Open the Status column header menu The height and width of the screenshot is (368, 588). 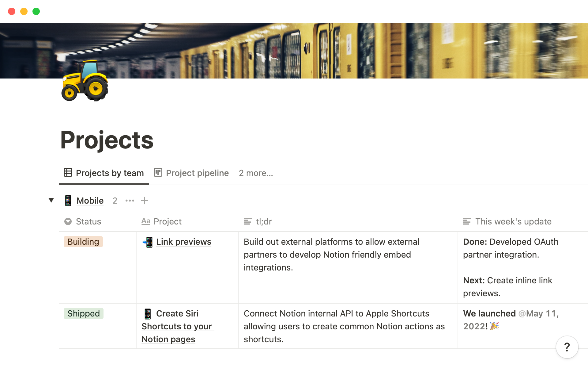coord(88,221)
